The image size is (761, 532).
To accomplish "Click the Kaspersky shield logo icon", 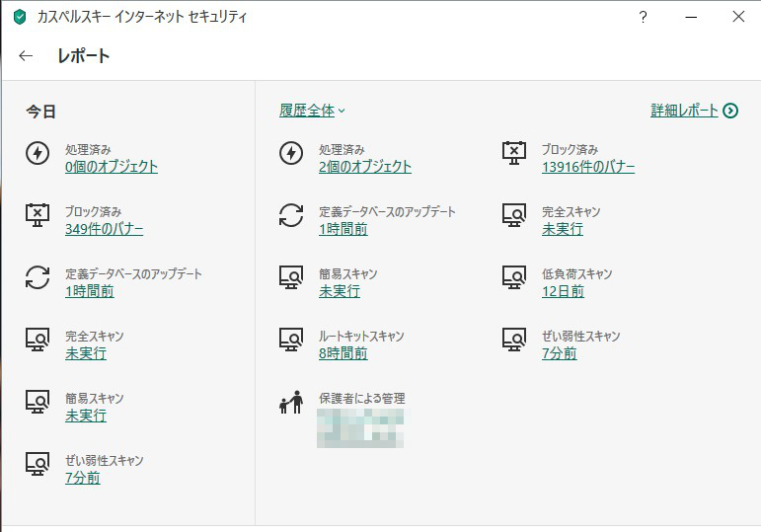I will (x=20, y=17).
